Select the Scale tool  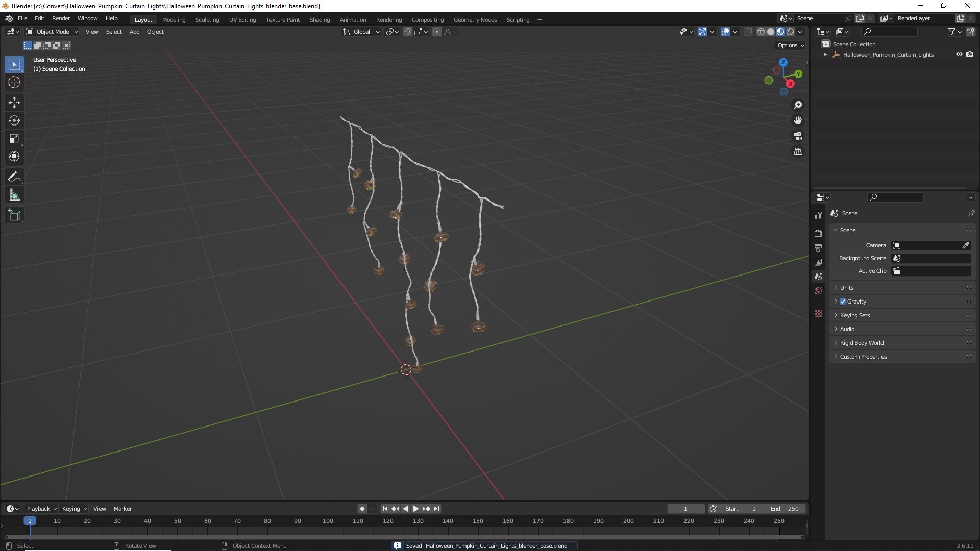pos(14,138)
